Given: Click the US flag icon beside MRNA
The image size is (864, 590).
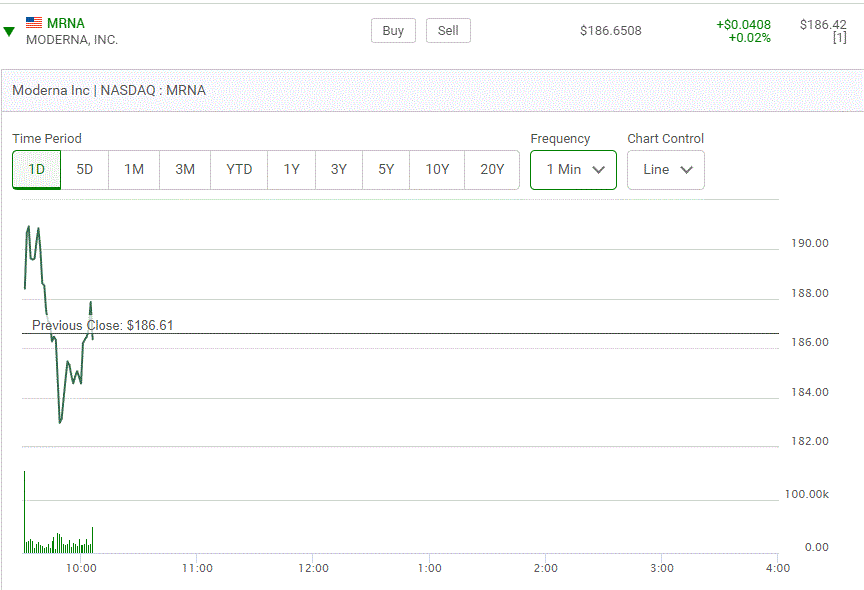Looking at the screenshot, I should 34,23.
